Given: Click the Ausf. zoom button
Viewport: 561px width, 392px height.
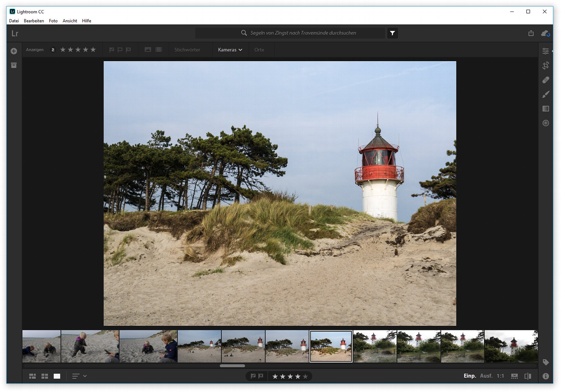Looking at the screenshot, I should 486,376.
